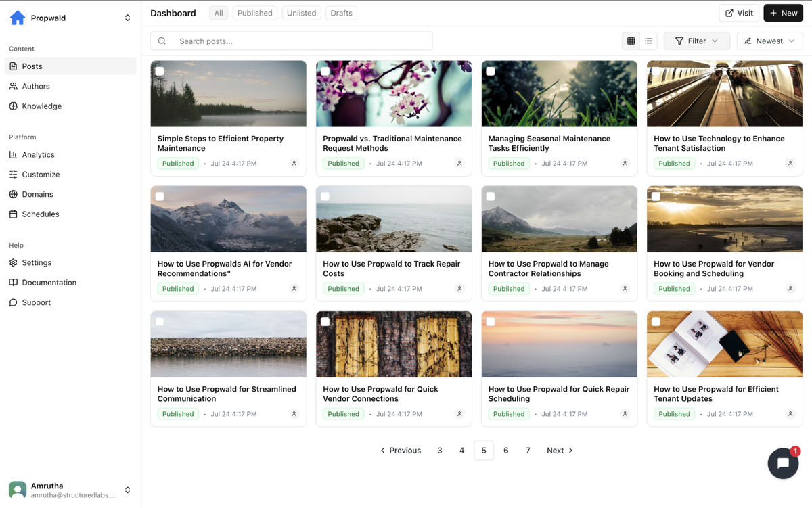Go to page 7 of posts
Viewport: 812px width, 508px height.
(528, 450)
